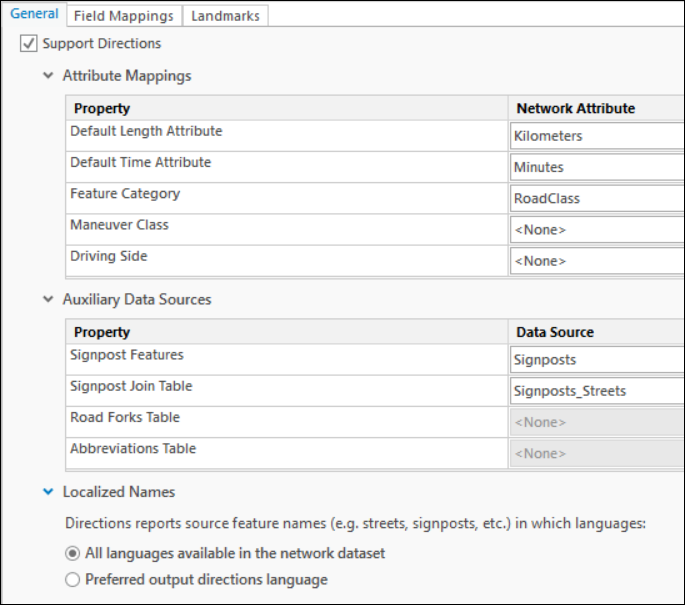The width and height of the screenshot is (685, 605).
Task: Collapse the Attribute Mappings section
Action: [x=48, y=76]
